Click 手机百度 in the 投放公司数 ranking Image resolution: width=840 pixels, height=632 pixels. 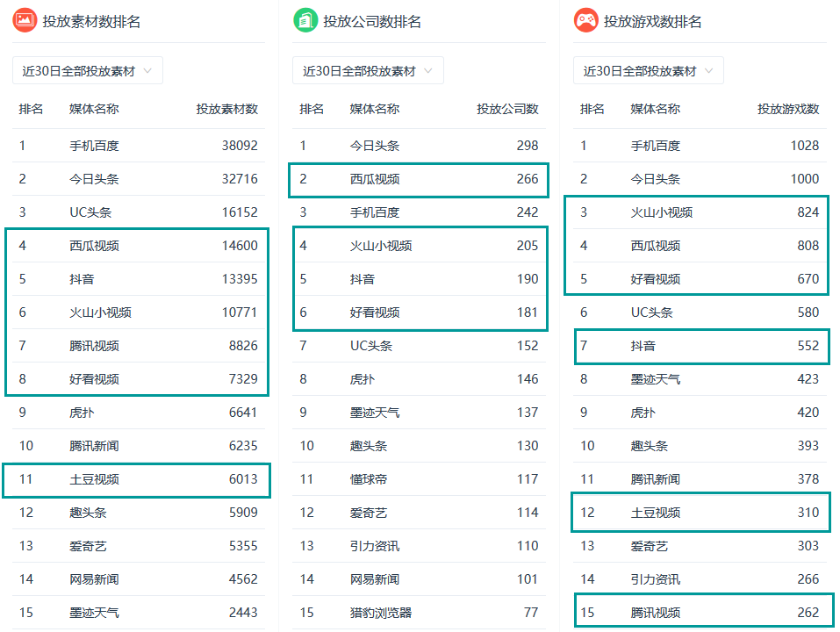(375, 212)
